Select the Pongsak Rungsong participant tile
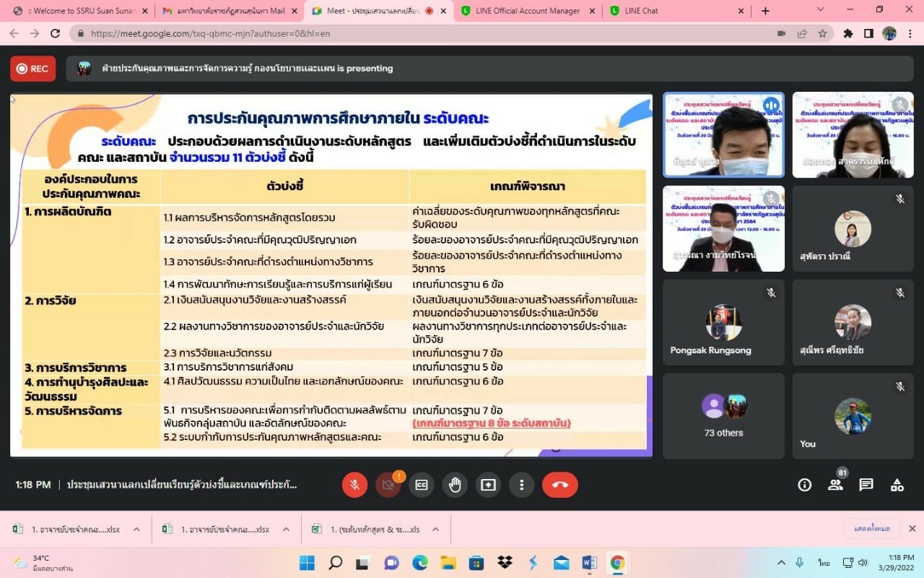This screenshot has height=578, width=924. click(x=723, y=322)
